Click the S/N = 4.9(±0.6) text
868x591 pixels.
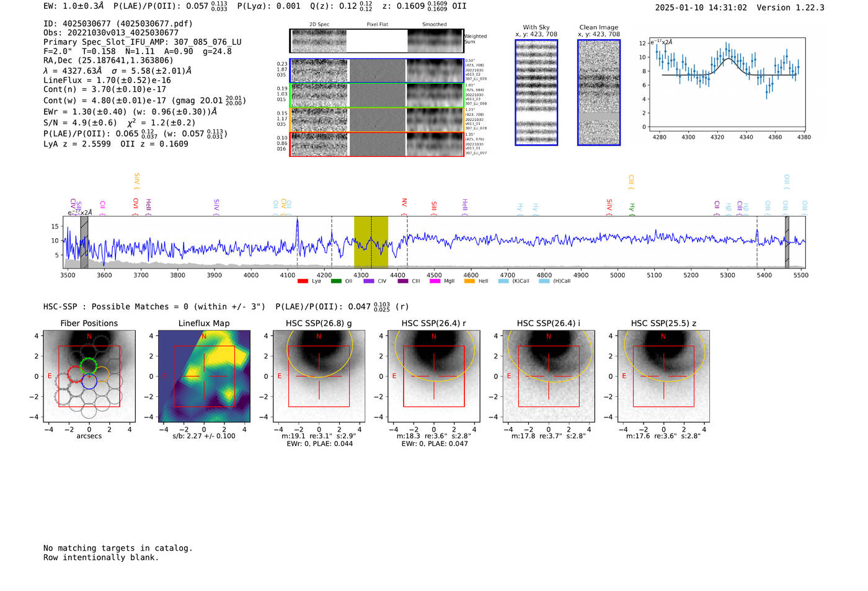coord(80,123)
